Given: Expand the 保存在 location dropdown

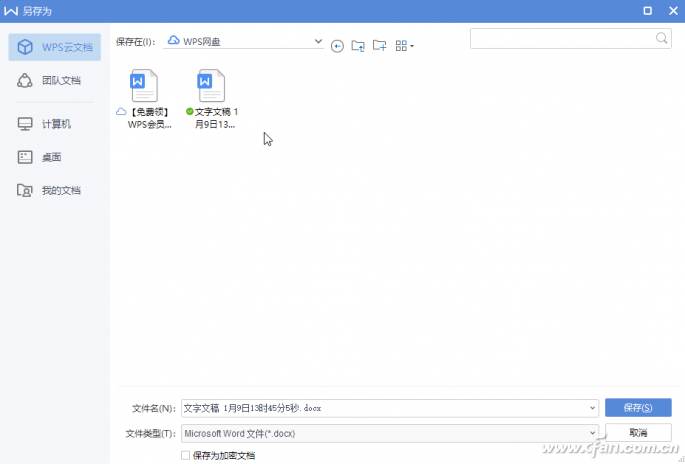Looking at the screenshot, I should tap(318, 42).
